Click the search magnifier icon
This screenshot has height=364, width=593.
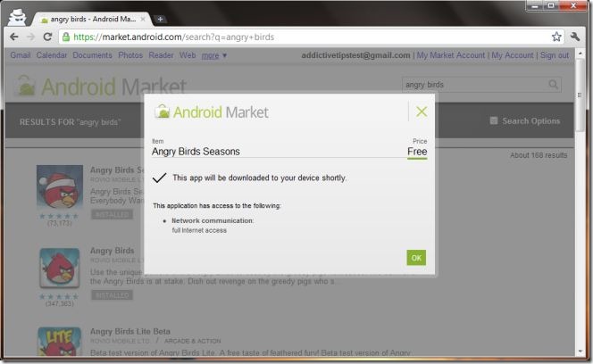click(553, 84)
